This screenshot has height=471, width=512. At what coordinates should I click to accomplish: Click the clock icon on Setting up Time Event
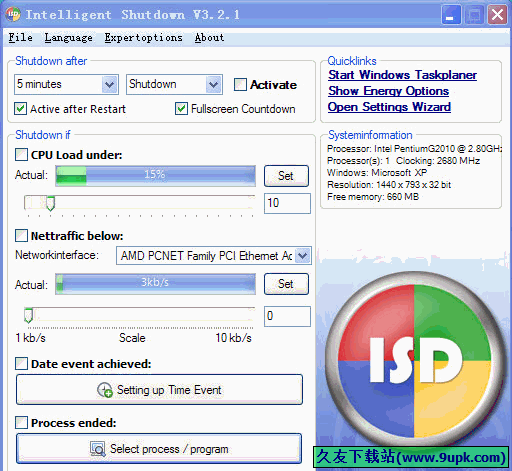105,390
